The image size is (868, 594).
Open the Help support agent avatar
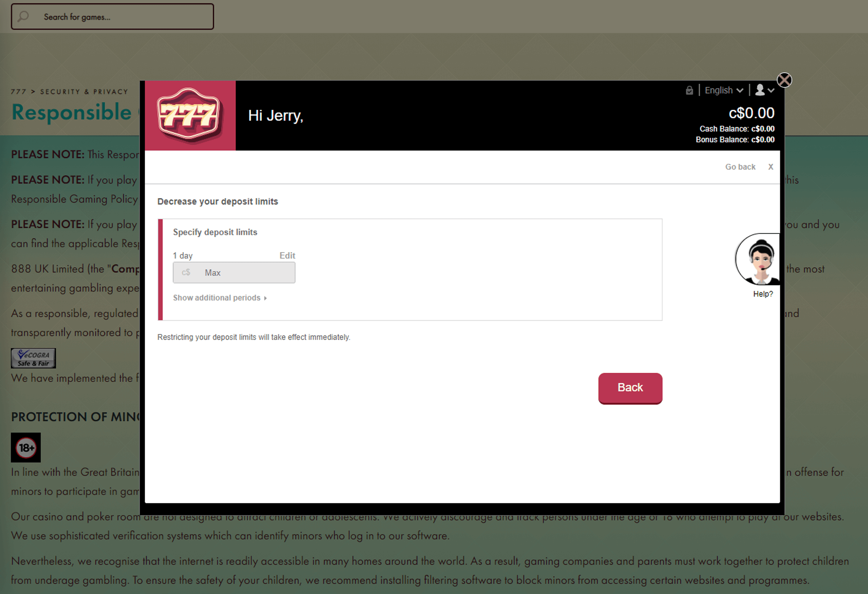[x=758, y=259]
